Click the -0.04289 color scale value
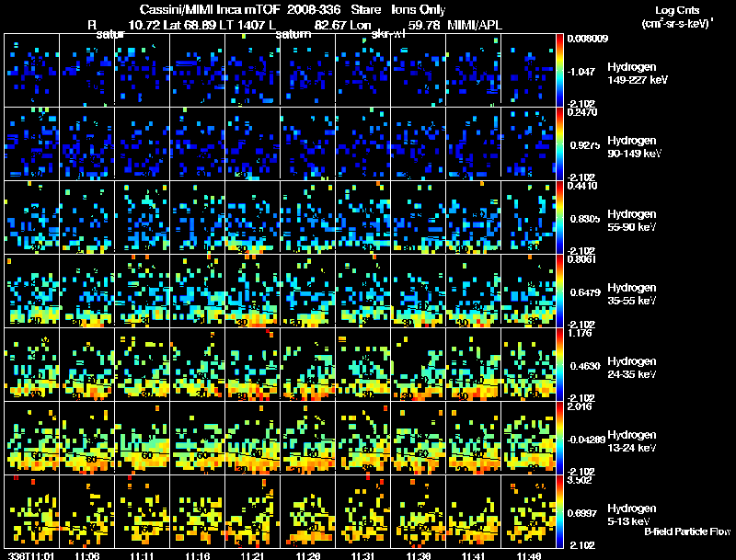Image resolution: width=736 pixels, height=560 pixels. 586,440
